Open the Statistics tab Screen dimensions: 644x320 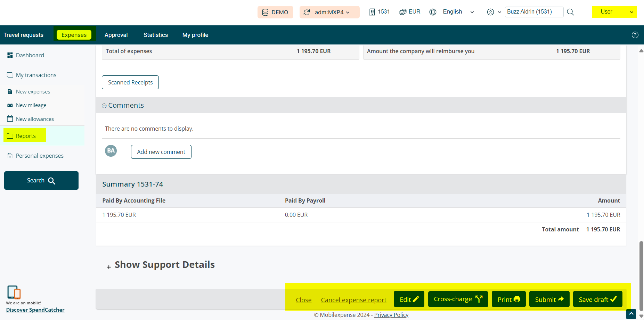[x=156, y=35]
